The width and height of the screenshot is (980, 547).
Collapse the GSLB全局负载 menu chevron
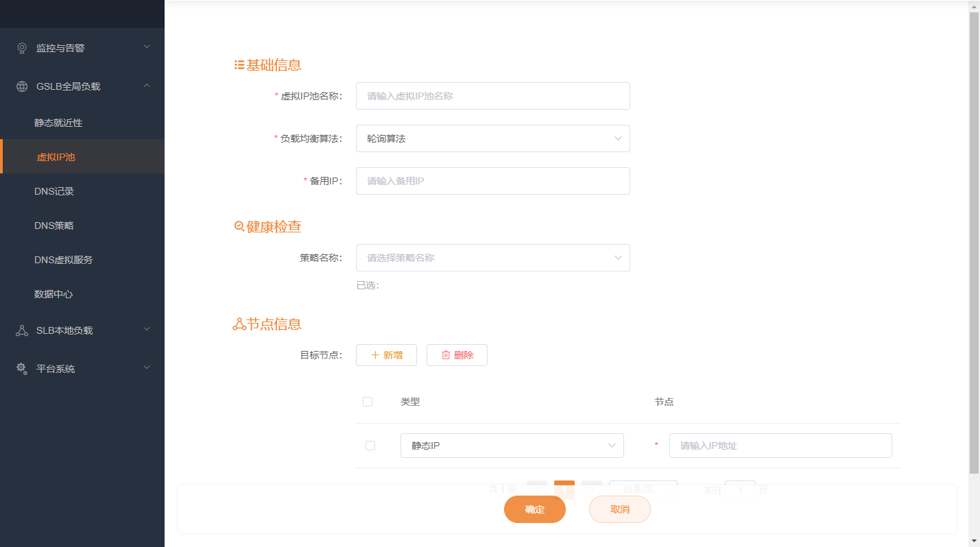[x=146, y=86]
